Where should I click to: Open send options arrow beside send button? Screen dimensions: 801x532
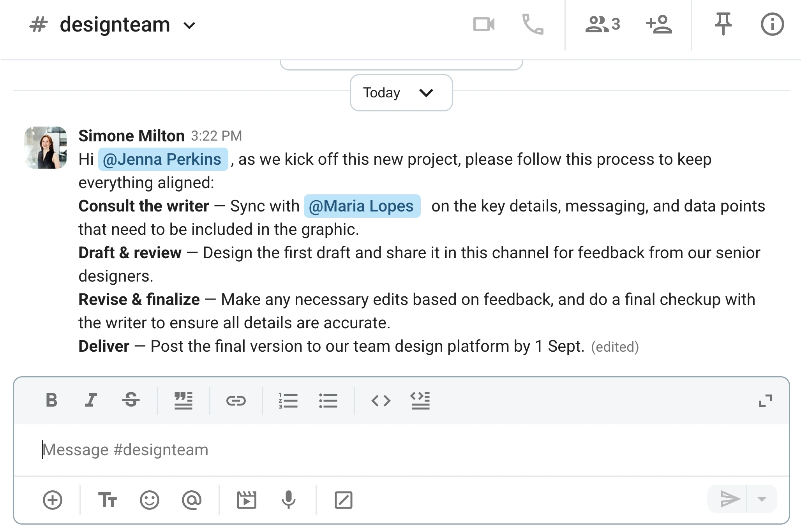point(762,499)
